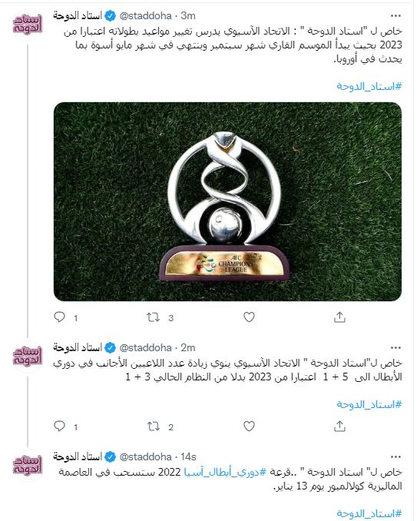Open more options menu on the 14s tweet

(395, 457)
